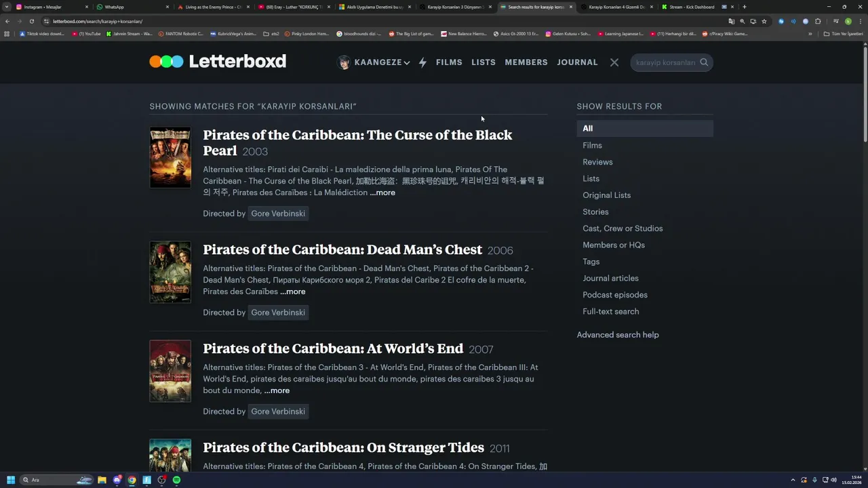
Task: Open Dead Man's Chest film title
Action: pyautogui.click(x=342, y=249)
